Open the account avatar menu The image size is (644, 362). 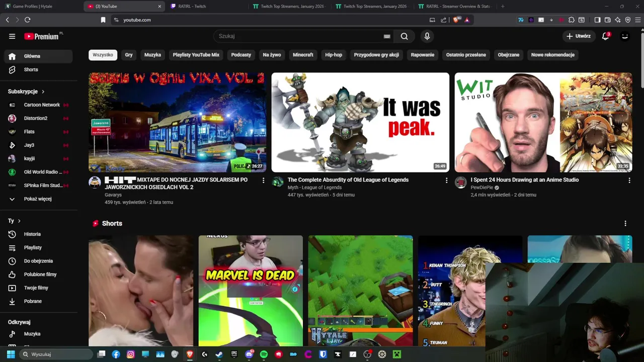pos(625,36)
